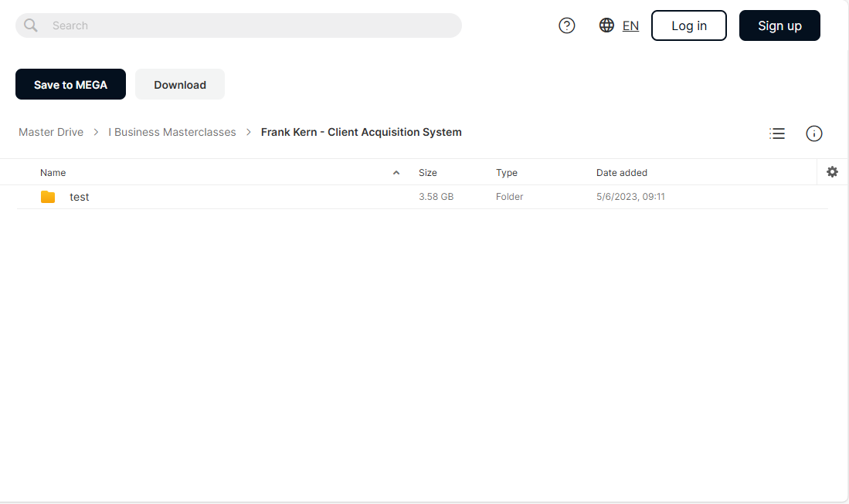849x504 pixels.
Task: Open the help question mark icon
Action: 566,25
